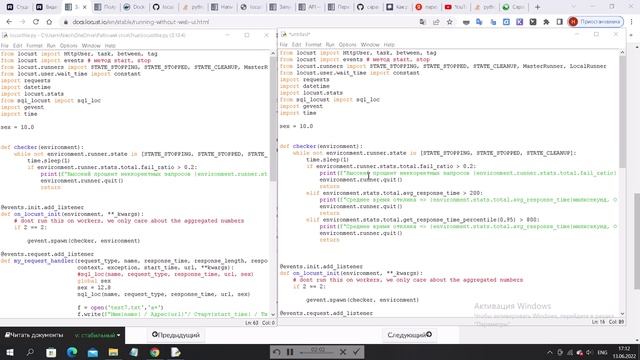Open the Extensions puzzle-piece icon

click(546, 22)
